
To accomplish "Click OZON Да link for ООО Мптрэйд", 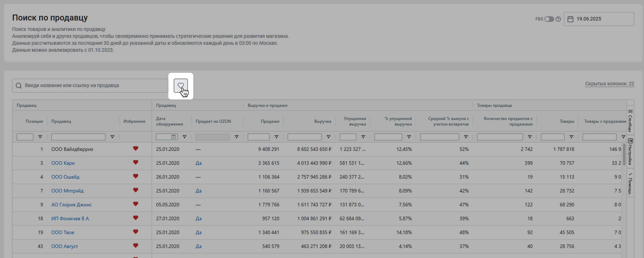I will point(198,191).
